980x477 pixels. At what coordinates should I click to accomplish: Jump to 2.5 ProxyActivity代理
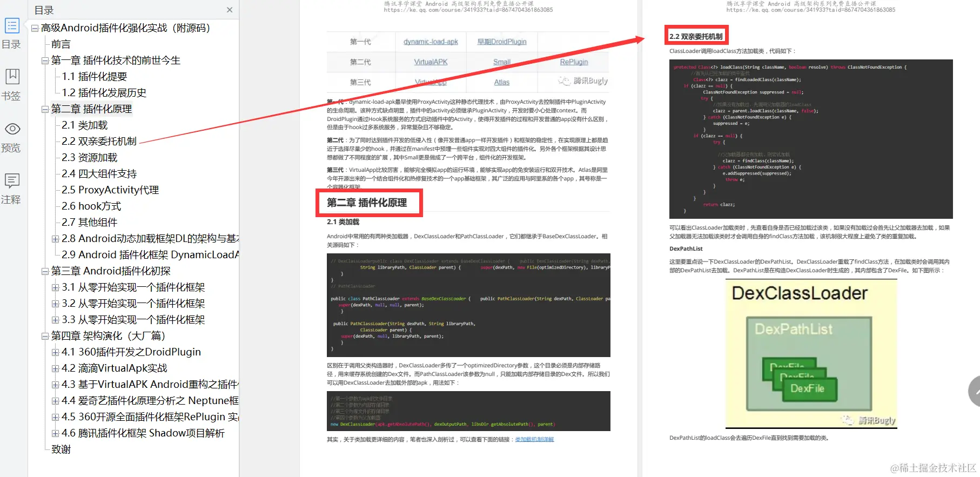tap(110, 190)
